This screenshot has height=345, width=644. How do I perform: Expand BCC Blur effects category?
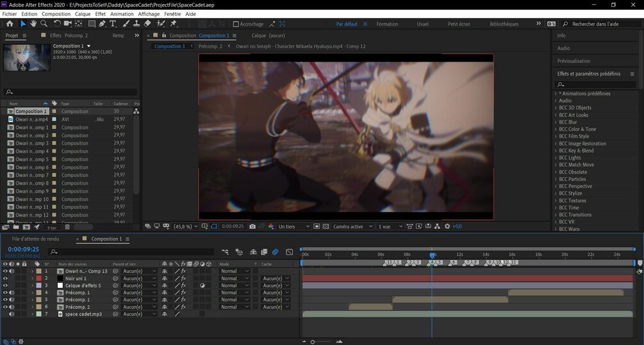tap(556, 122)
